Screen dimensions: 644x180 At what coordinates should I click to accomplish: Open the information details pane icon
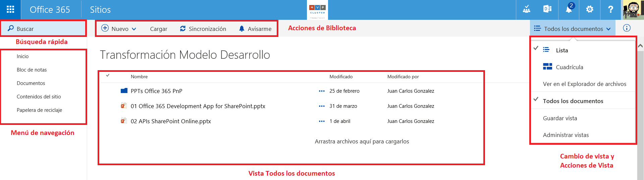point(627,28)
